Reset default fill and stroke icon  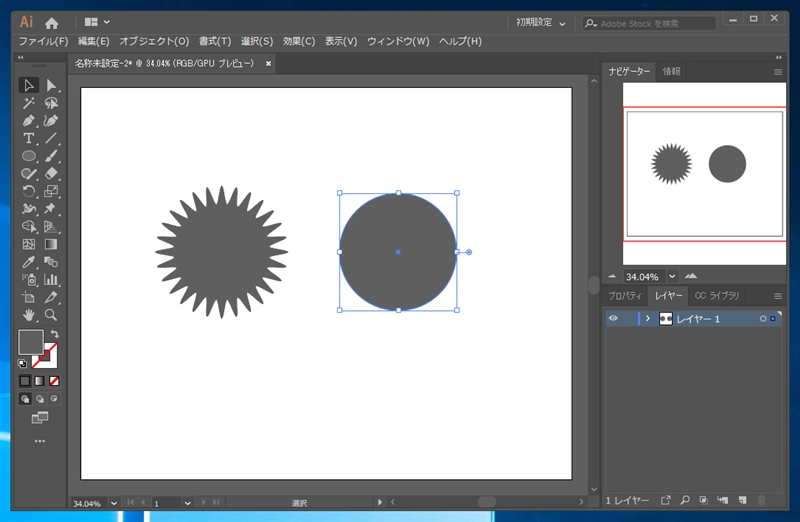[x=22, y=363]
